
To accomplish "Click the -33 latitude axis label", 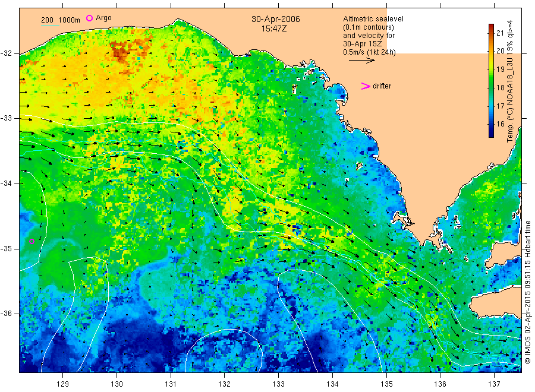I will [x=6, y=118].
